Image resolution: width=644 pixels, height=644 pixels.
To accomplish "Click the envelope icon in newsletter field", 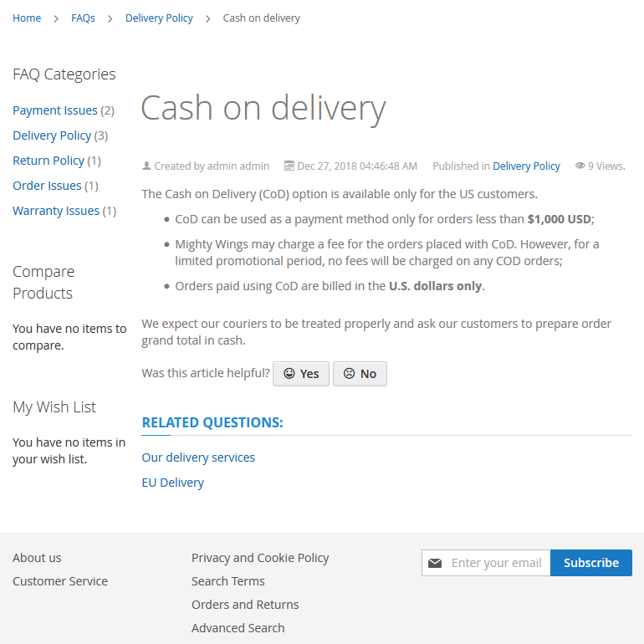I will tap(435, 563).
